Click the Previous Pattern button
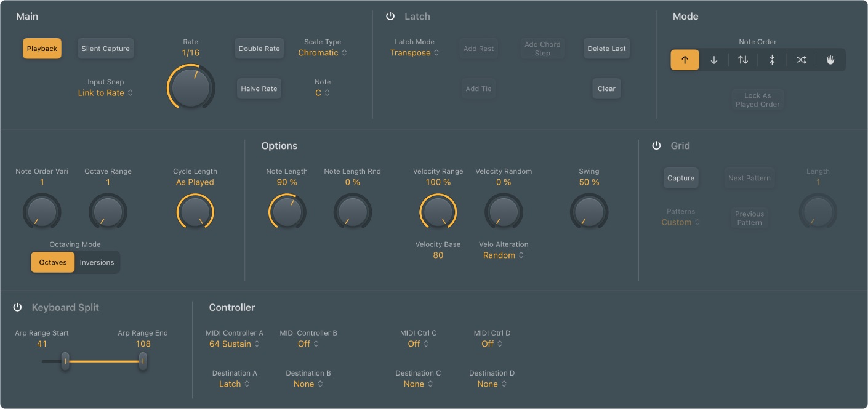The image size is (868, 410). point(749,219)
